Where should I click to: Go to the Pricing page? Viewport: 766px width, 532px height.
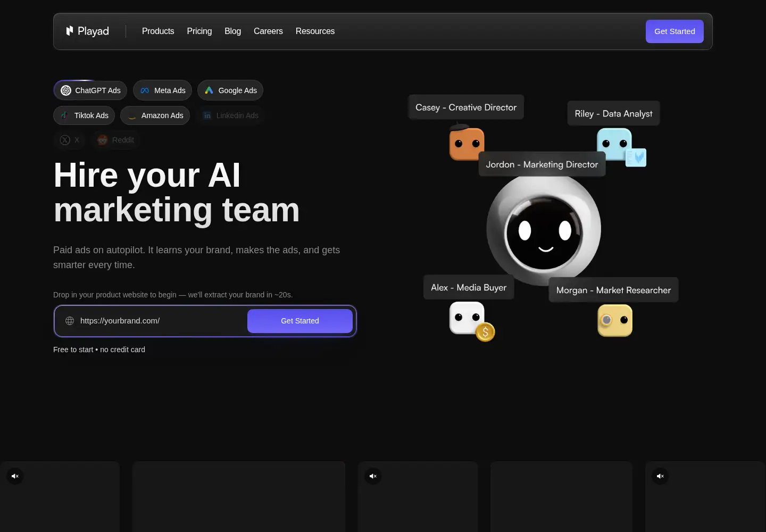pos(199,31)
